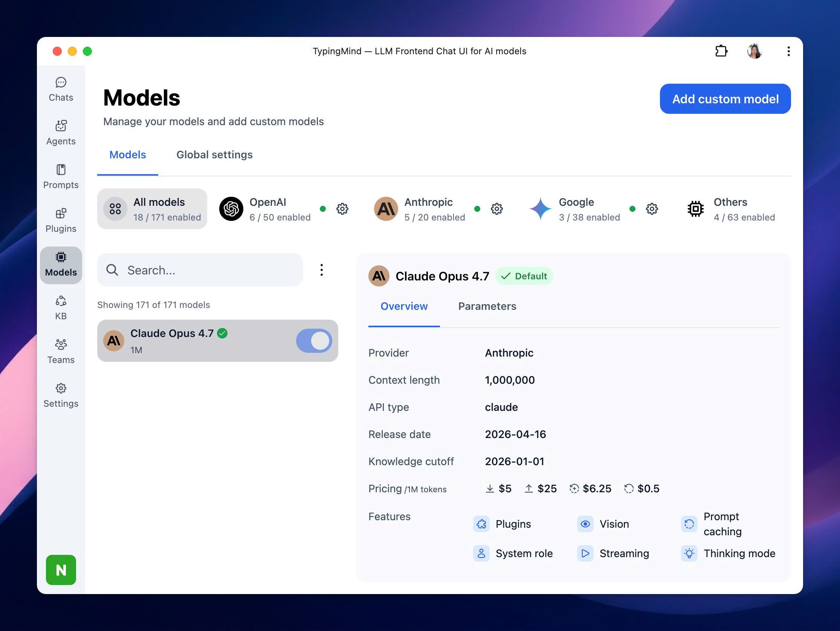840x631 pixels.
Task: Toggle Claude Opus 4.7 enabled switch
Action: point(314,341)
